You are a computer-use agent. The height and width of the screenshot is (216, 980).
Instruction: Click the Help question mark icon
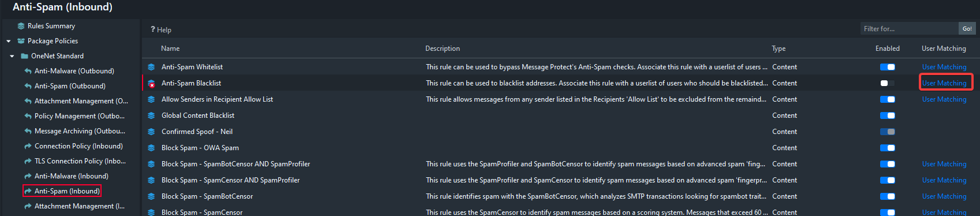coord(153,29)
